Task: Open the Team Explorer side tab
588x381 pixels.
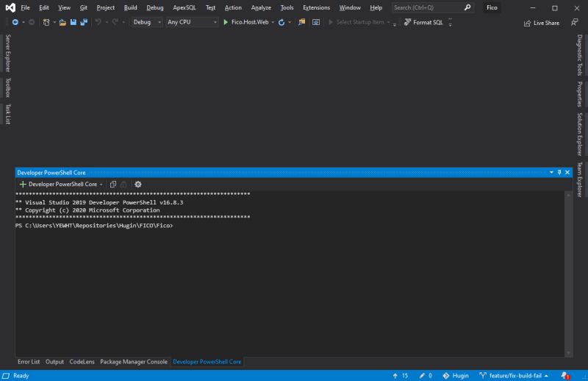Action: [x=580, y=179]
